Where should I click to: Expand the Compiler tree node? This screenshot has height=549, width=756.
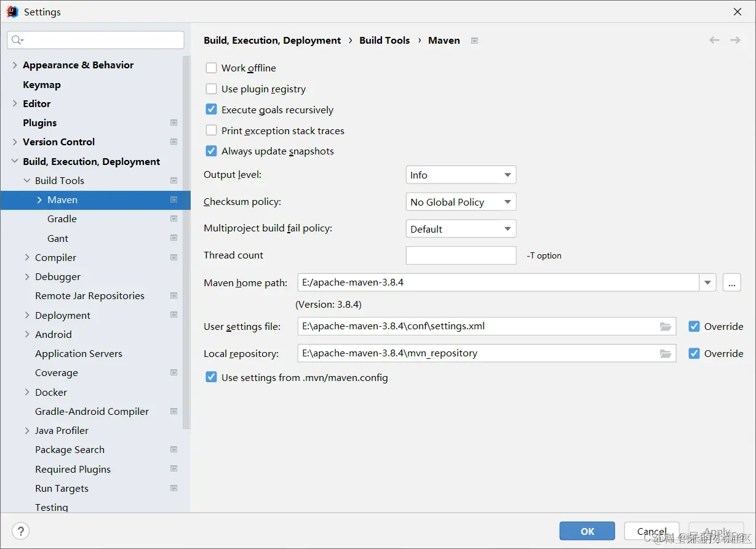coord(27,258)
